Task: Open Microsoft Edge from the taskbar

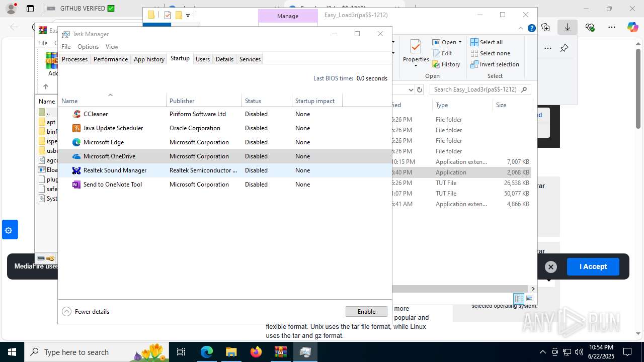Action: pos(207,352)
